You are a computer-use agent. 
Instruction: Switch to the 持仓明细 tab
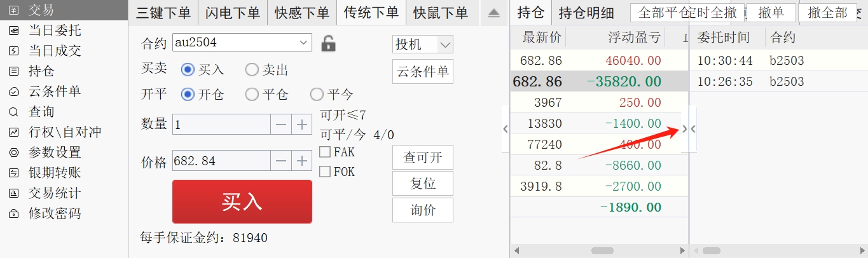click(586, 12)
